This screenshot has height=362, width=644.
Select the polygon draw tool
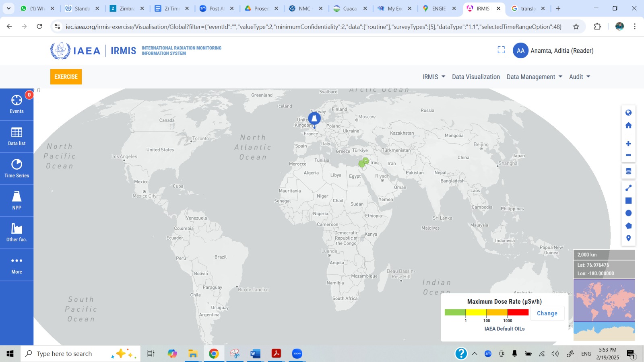point(628,226)
